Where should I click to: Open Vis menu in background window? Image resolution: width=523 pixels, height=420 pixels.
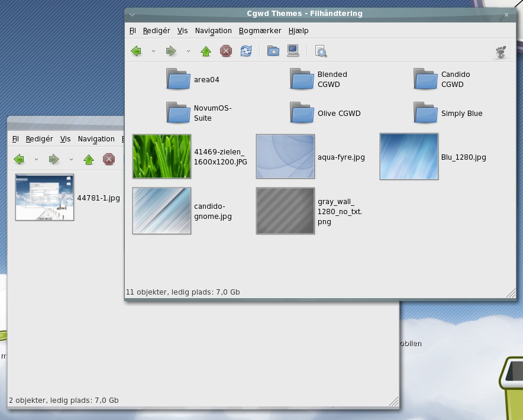tap(65, 139)
